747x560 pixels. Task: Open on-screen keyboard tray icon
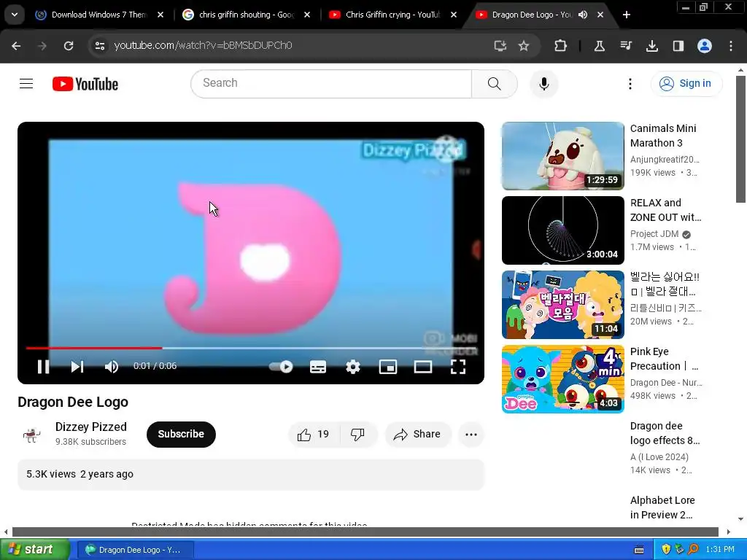[x=639, y=550]
